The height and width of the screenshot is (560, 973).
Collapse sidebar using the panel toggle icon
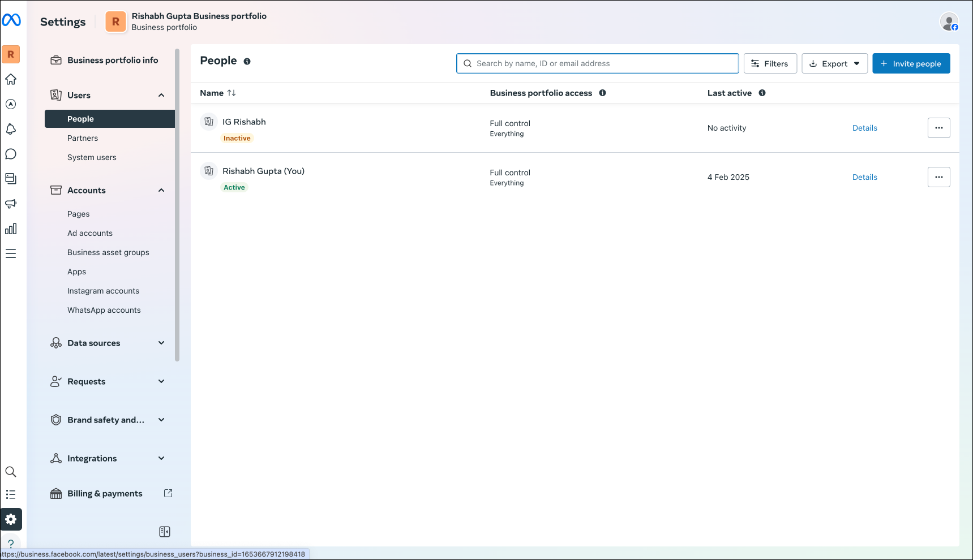(x=165, y=532)
